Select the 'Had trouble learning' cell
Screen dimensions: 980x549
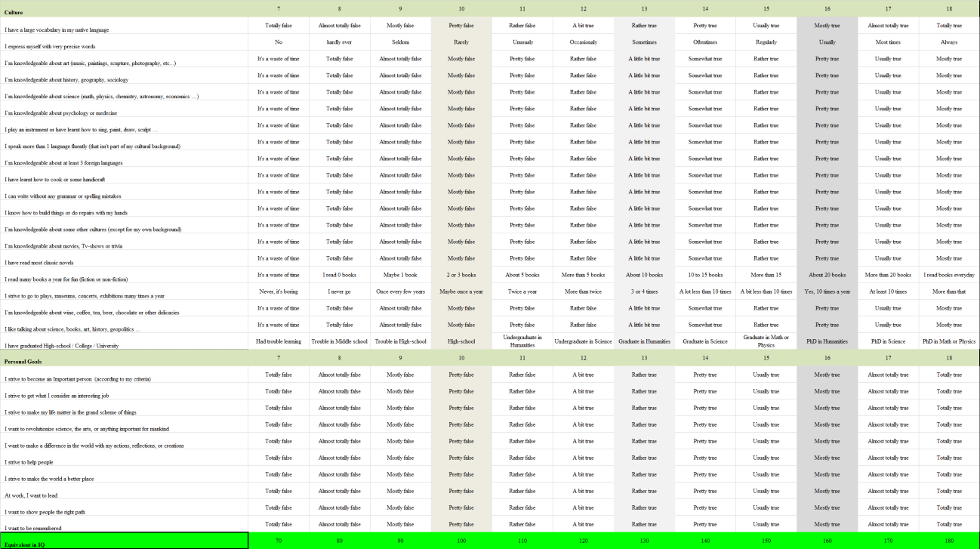(x=278, y=341)
